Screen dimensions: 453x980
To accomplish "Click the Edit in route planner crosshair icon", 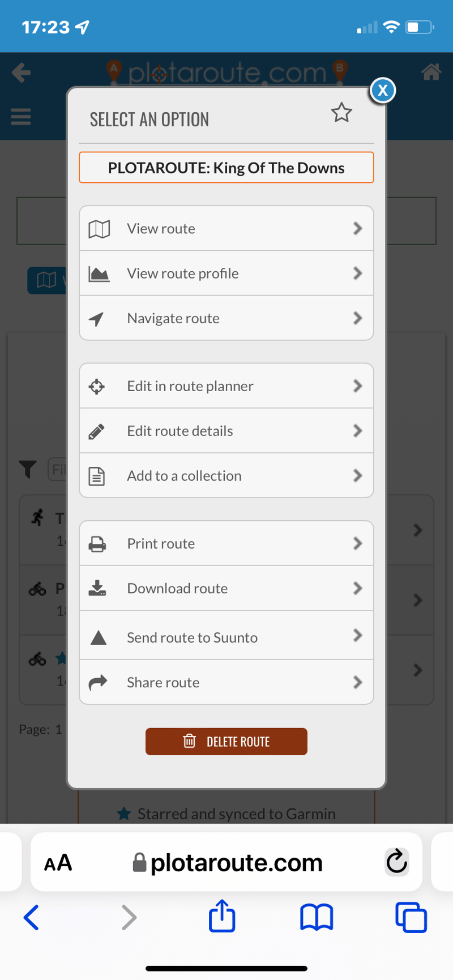I will [97, 386].
